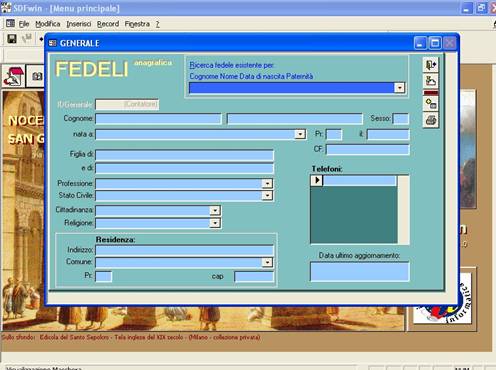Click the form icon left of File menu
496x370 pixels.
10,24
